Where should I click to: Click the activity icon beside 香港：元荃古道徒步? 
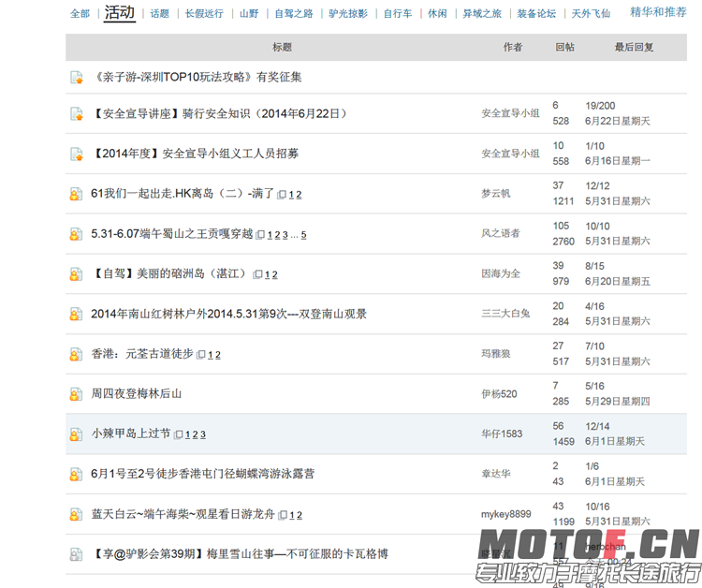76,355
